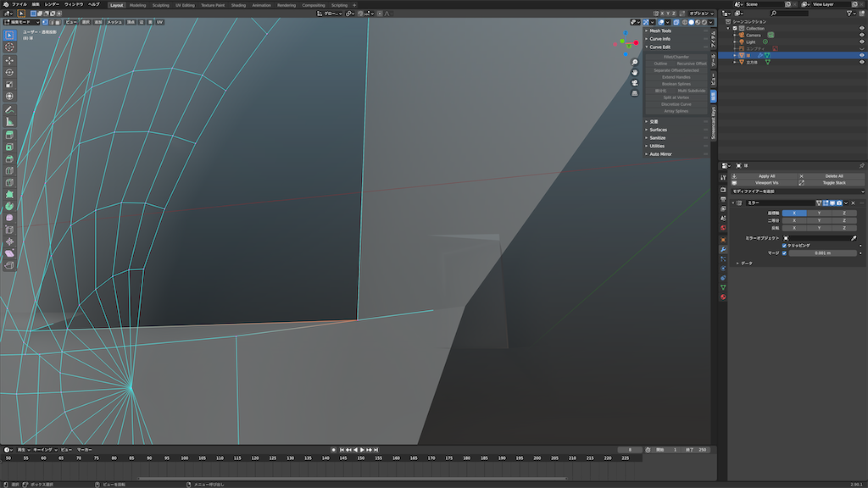Viewport: 868px width, 488px height.
Task: Switch to the UV Editing workspace tab
Action: pos(185,5)
